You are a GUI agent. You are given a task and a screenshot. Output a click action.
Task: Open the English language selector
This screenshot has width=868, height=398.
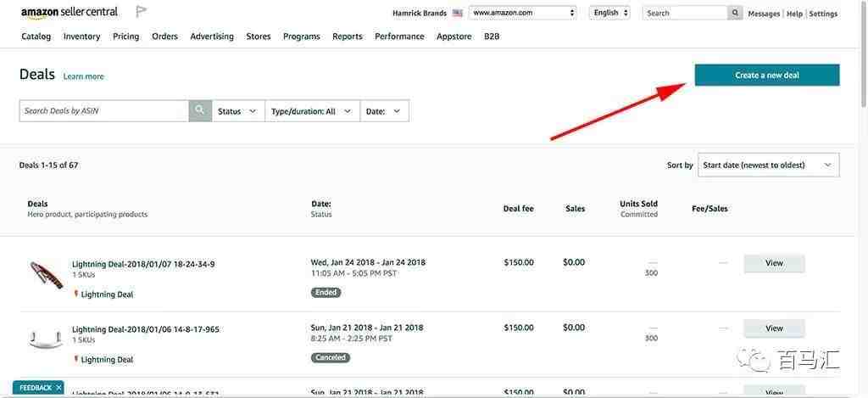pyautogui.click(x=609, y=13)
